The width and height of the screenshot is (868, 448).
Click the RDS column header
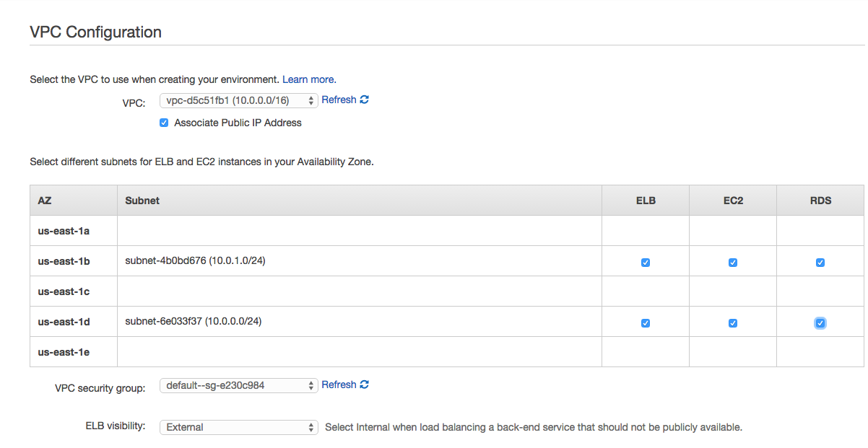tap(820, 201)
